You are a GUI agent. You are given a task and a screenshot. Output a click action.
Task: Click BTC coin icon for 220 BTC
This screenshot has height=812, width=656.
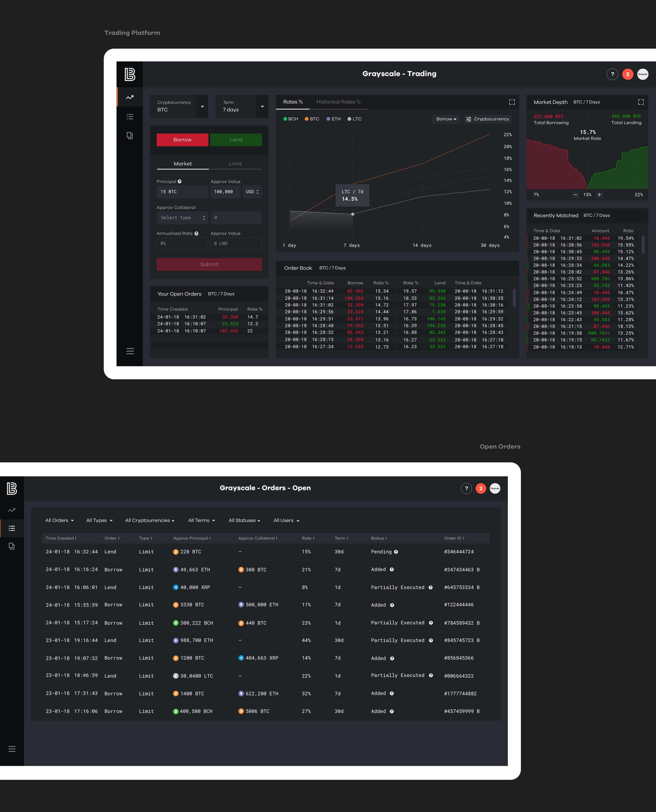(176, 552)
